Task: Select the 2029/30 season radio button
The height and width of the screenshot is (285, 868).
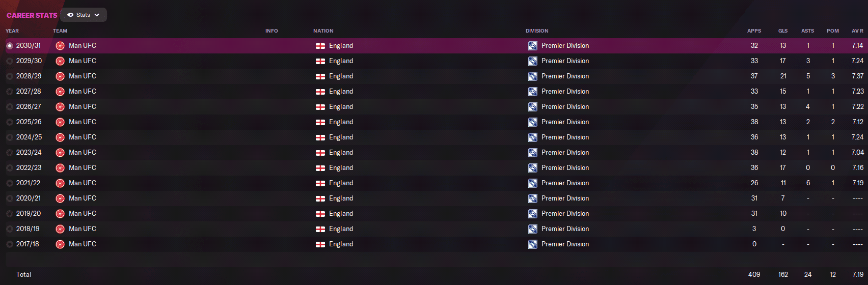Action: point(9,61)
